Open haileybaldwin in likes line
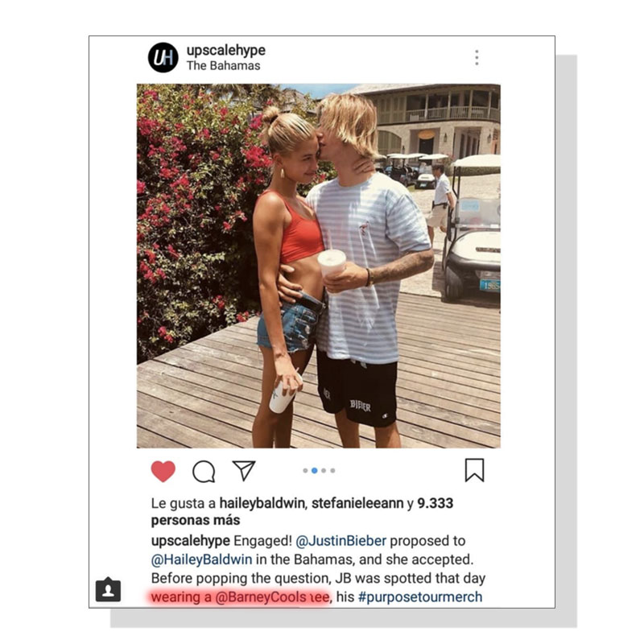644x644 pixels. pyautogui.click(x=262, y=503)
